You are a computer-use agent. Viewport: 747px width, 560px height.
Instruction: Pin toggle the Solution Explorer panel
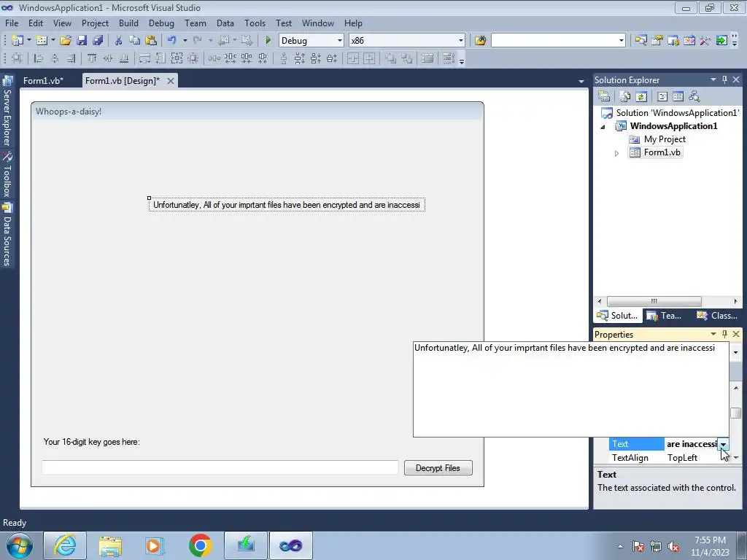pyautogui.click(x=724, y=79)
